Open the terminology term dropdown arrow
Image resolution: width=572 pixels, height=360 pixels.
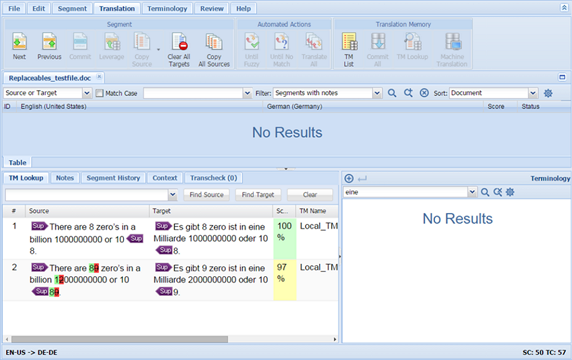click(x=472, y=192)
